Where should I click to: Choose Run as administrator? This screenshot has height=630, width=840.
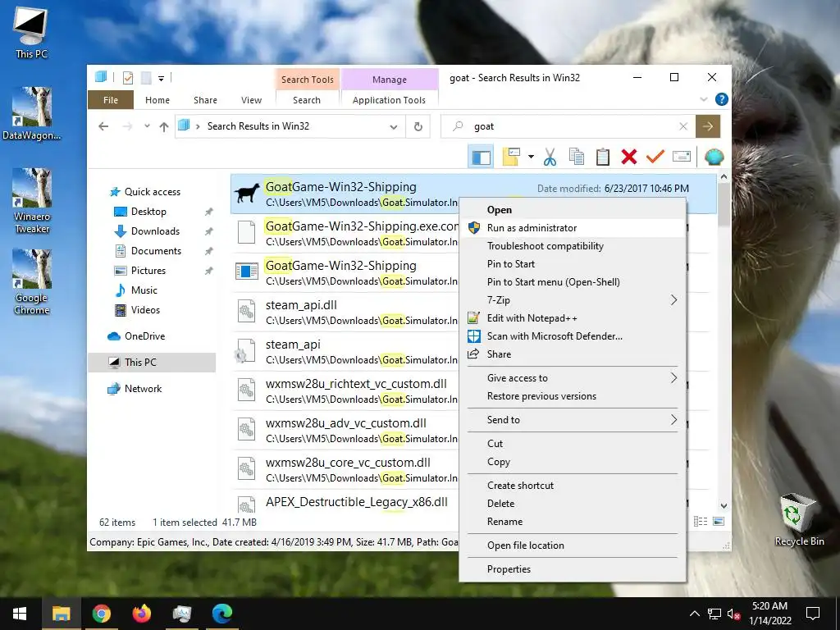[573, 228]
